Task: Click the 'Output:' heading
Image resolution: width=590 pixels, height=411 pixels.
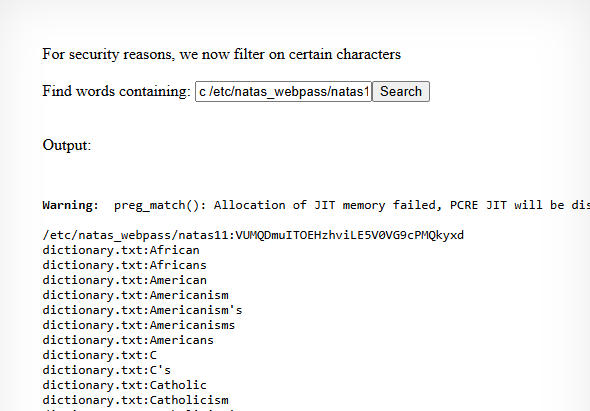Action: click(67, 145)
